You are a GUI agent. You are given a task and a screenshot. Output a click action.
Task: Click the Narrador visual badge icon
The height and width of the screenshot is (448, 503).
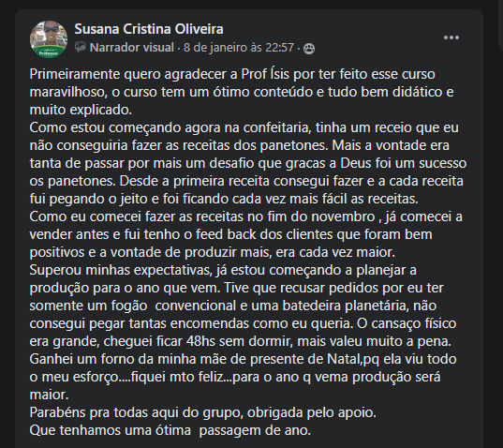(x=81, y=48)
